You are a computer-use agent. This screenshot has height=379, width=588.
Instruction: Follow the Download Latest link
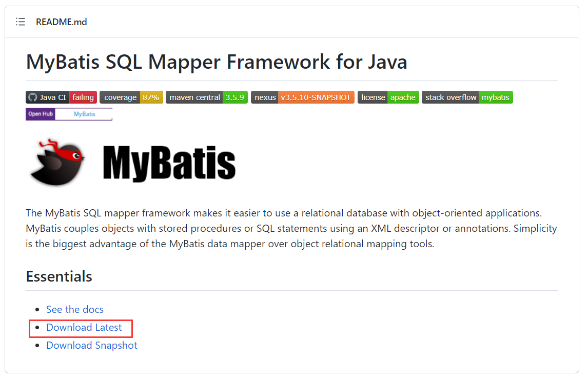pos(84,327)
